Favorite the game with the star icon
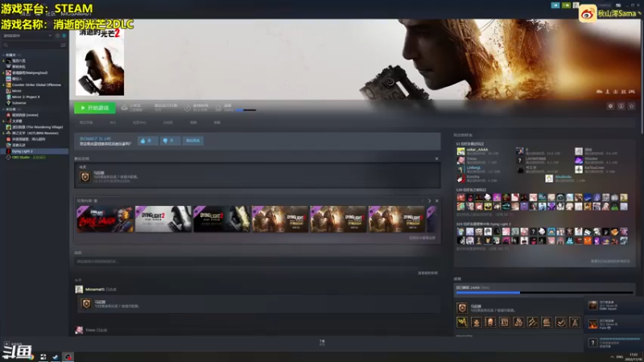 point(632,106)
